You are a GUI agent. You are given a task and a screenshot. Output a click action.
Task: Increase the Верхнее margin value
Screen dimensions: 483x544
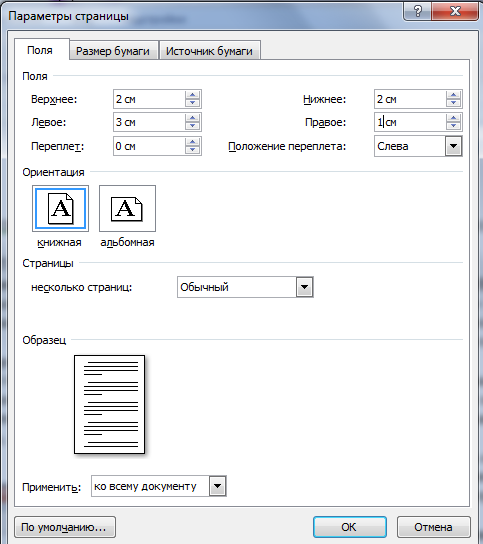tap(192, 95)
